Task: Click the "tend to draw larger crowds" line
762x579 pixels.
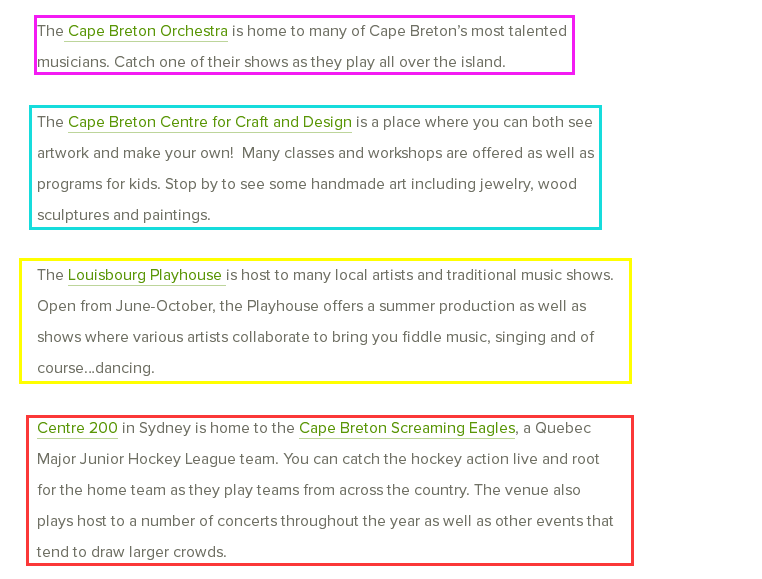Action: pos(132,551)
